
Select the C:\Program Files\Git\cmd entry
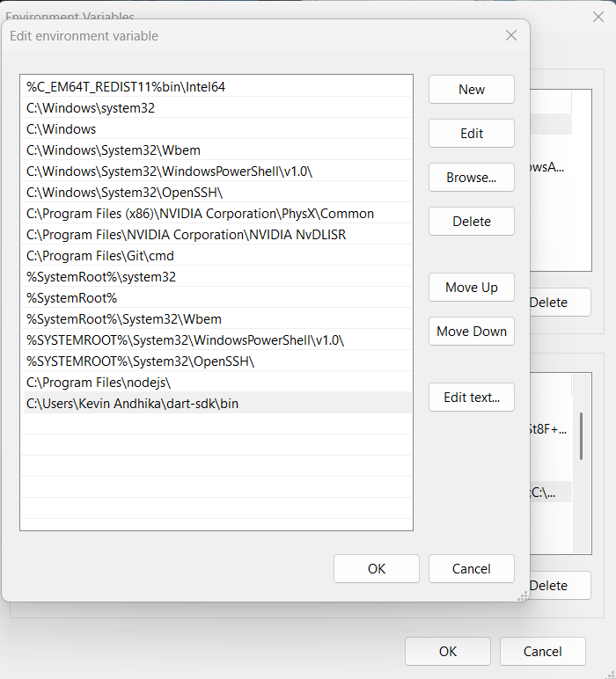click(100, 256)
